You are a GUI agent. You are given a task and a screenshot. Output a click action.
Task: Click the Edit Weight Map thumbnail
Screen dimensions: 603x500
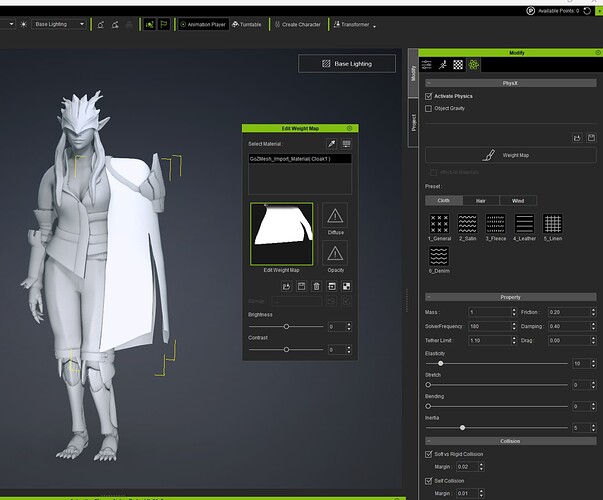(x=282, y=234)
